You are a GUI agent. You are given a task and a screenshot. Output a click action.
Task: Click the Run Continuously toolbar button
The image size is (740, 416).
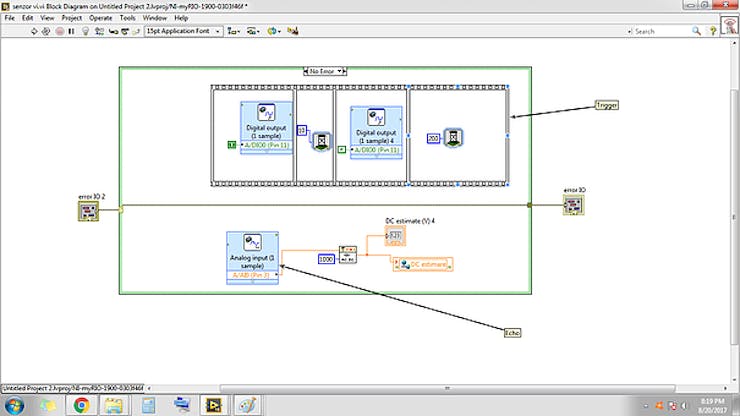tap(46, 31)
